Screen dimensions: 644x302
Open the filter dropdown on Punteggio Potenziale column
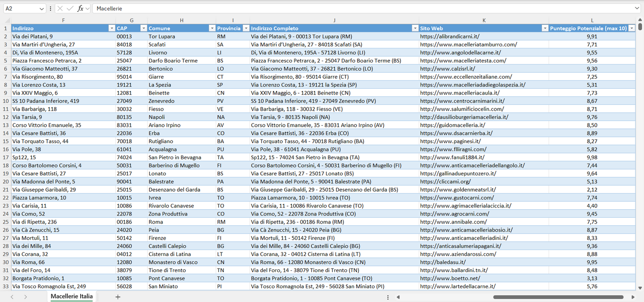pos(632,28)
